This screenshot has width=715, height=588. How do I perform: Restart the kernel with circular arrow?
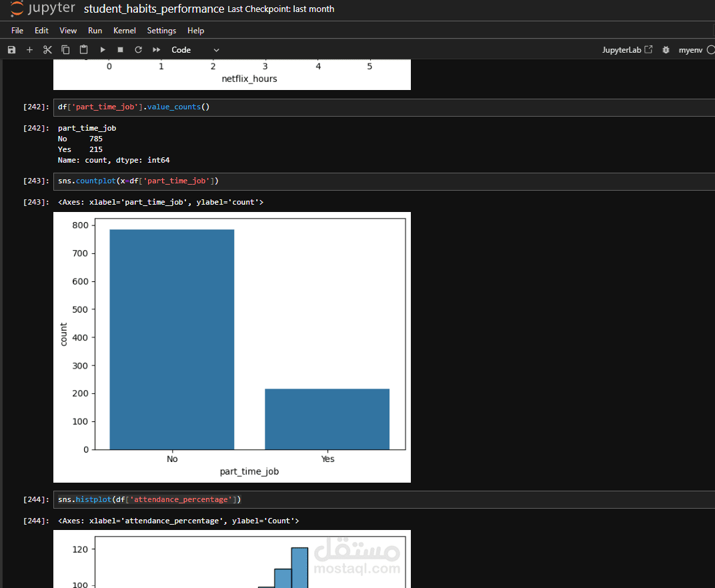[138, 50]
